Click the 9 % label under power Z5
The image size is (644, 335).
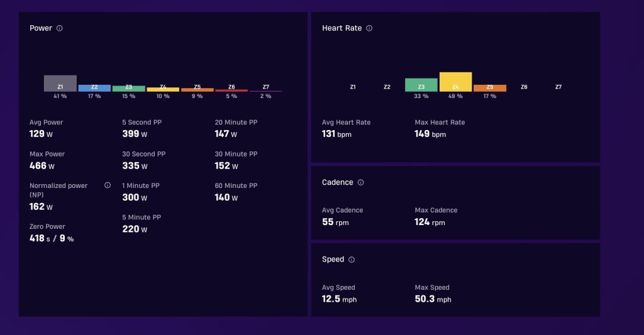[x=197, y=96]
